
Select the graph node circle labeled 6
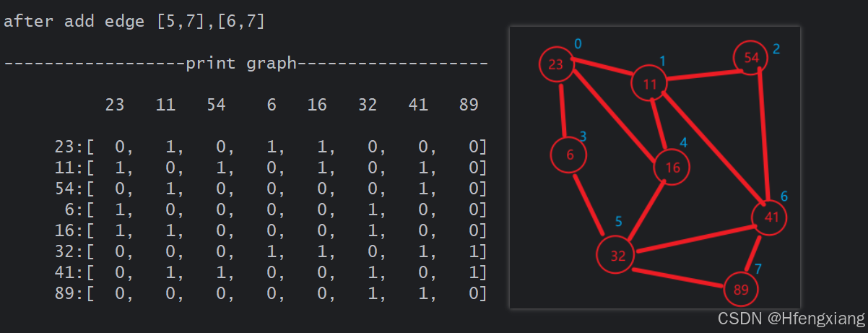coord(569,155)
